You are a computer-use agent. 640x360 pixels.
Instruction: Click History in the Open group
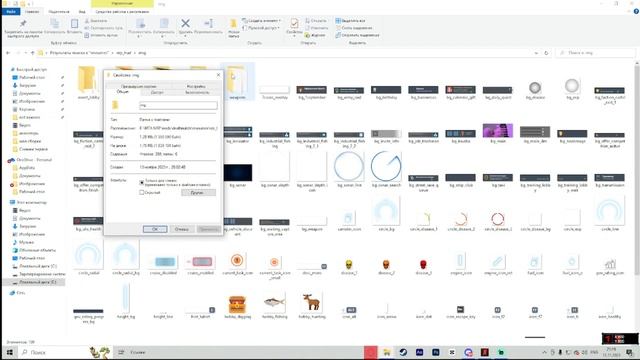click(316, 35)
